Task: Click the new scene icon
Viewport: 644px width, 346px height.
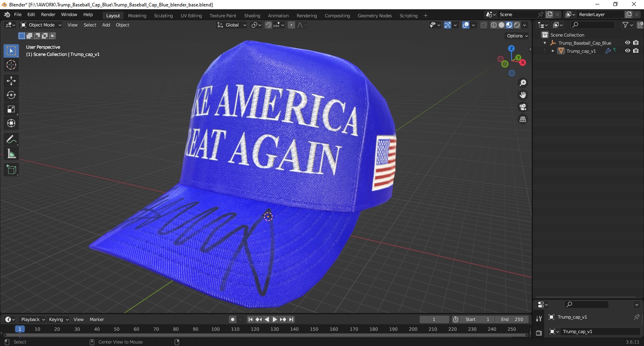Action: coord(549,14)
